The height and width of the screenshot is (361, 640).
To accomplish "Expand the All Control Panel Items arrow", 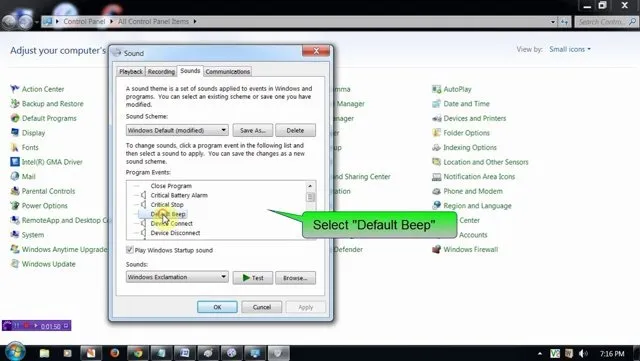I will click(195, 21).
